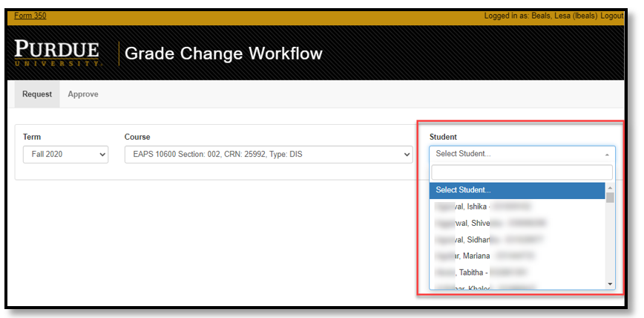Click the student list scrollbar up arrow
644x318 pixels.
click(x=611, y=187)
